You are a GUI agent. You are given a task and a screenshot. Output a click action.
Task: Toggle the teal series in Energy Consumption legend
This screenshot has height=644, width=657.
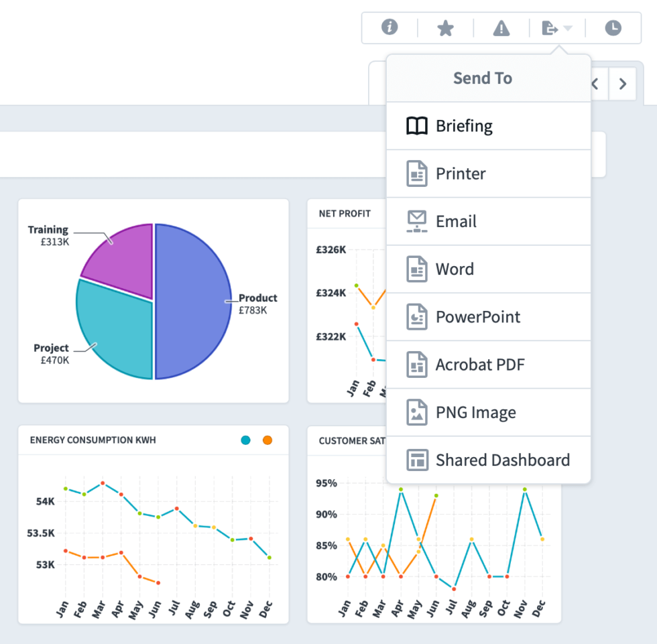tap(245, 440)
